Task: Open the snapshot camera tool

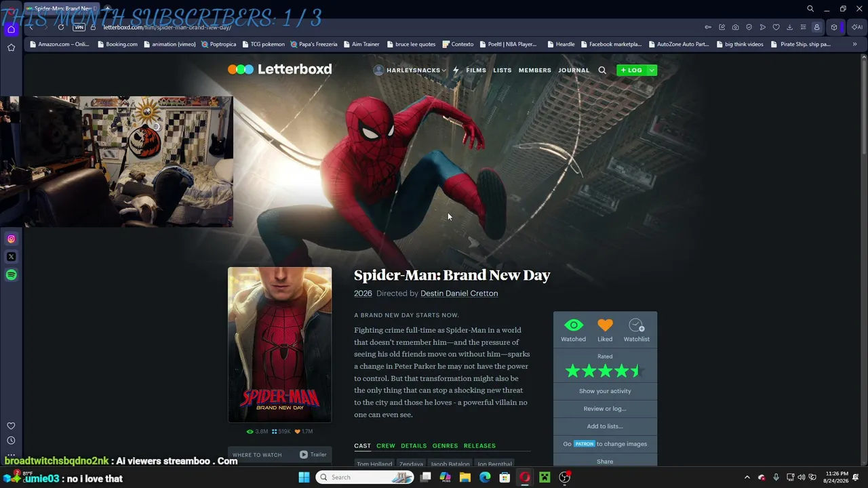Action: click(736, 27)
